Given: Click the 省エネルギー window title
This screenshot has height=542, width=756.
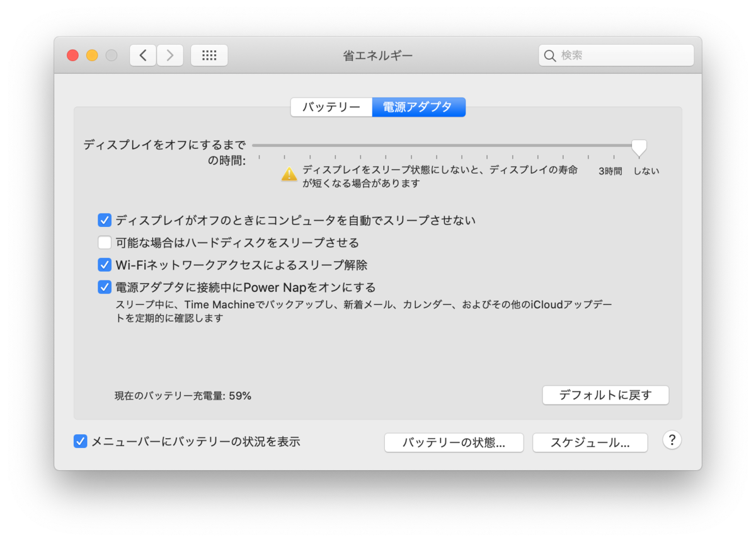Looking at the screenshot, I should tap(378, 55).
